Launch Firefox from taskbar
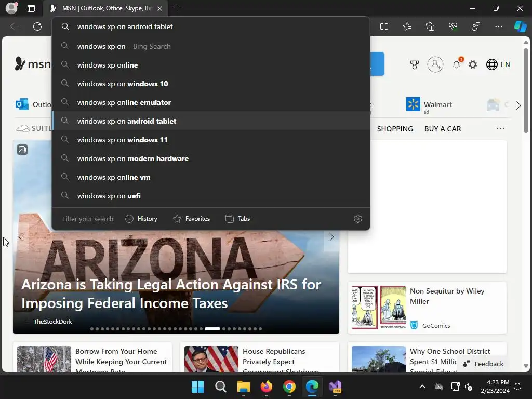The height and width of the screenshot is (399, 532). [267, 387]
